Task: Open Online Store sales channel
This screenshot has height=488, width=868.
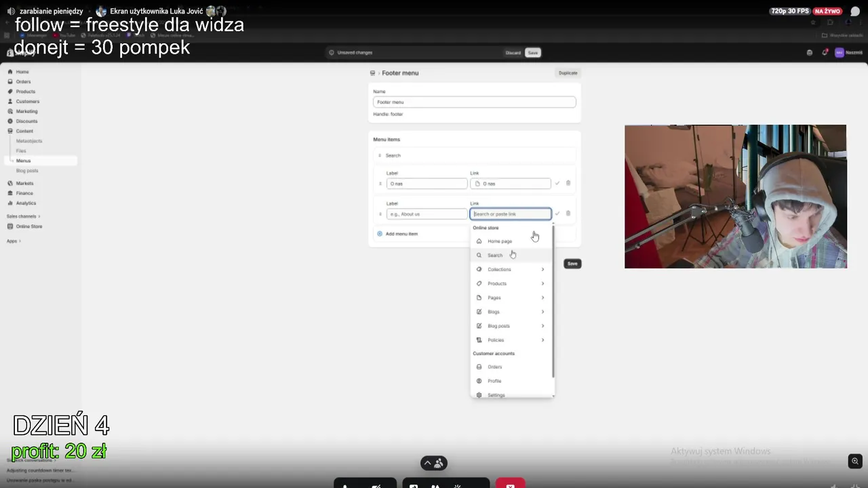Action: (28, 226)
